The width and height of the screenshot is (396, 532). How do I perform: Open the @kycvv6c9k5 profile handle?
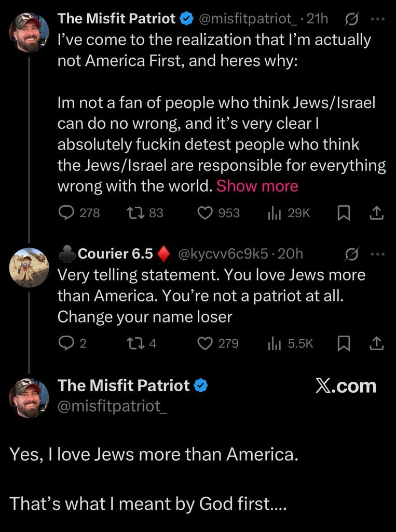(223, 254)
